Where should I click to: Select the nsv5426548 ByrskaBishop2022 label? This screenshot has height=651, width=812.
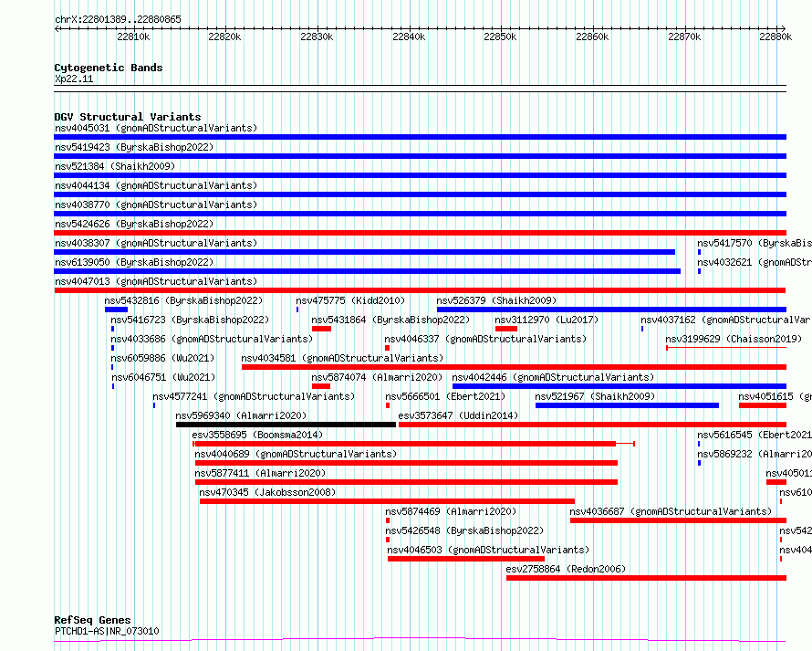click(464, 530)
